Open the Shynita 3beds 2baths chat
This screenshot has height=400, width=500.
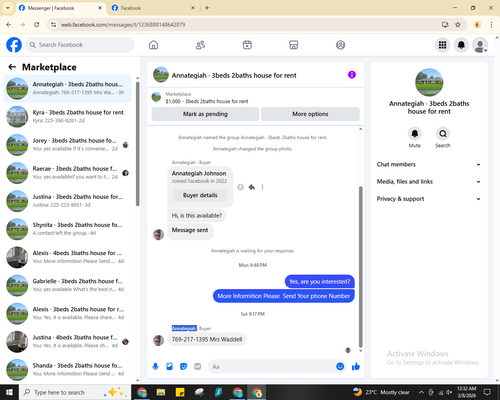coord(68,229)
